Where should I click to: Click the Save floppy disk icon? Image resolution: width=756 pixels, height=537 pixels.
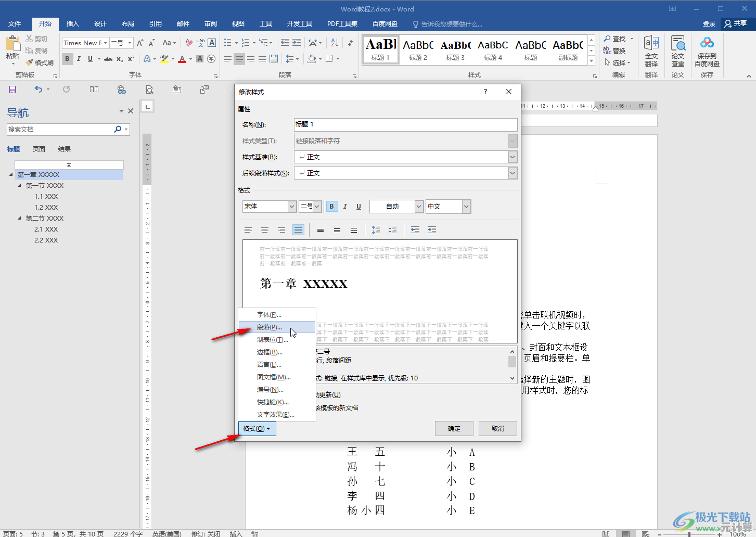click(12, 89)
